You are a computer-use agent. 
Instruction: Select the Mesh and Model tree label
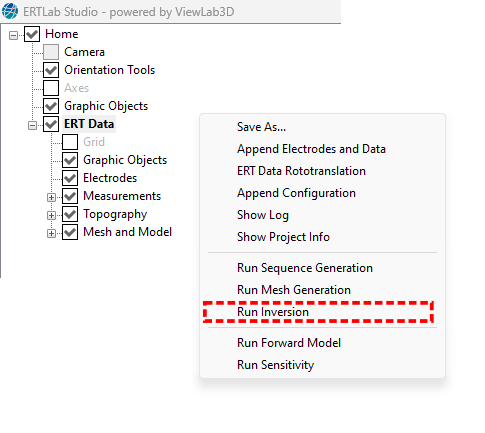(x=127, y=232)
